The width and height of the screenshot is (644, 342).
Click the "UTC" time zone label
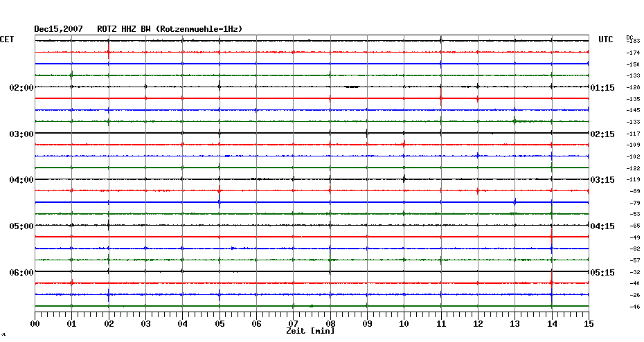(605, 39)
